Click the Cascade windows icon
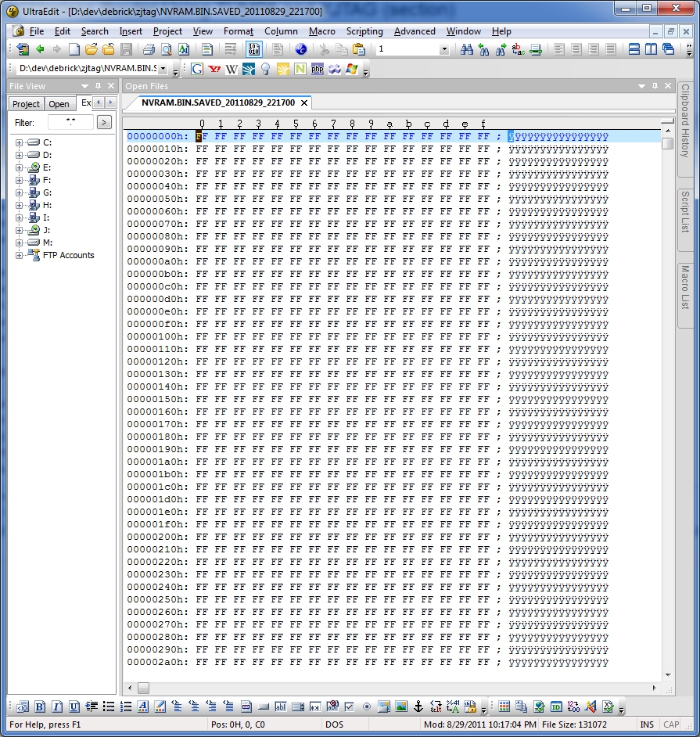The height and width of the screenshot is (737, 700). tap(668, 49)
